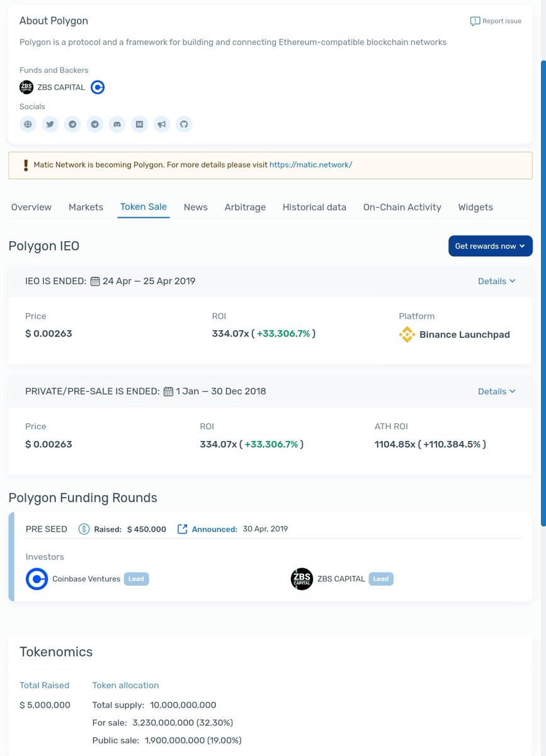Screen dimensions: 546x756
Task: Click the Report issue flag icon
Action: tap(475, 21)
